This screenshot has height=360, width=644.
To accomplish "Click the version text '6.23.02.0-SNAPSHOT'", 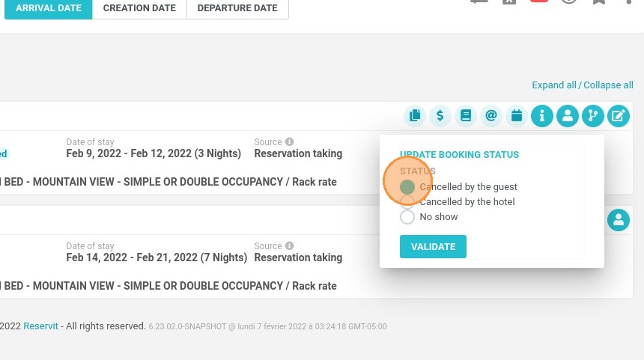I will click(187, 327).
